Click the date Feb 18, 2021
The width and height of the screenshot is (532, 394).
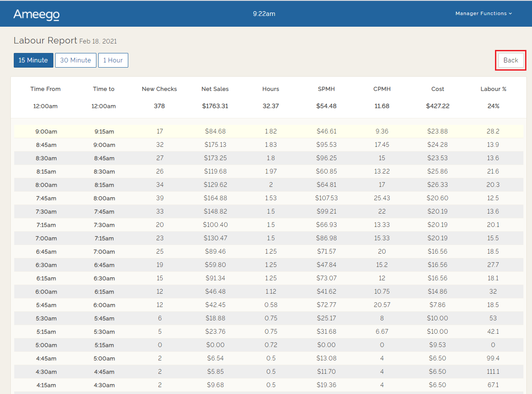click(x=98, y=41)
